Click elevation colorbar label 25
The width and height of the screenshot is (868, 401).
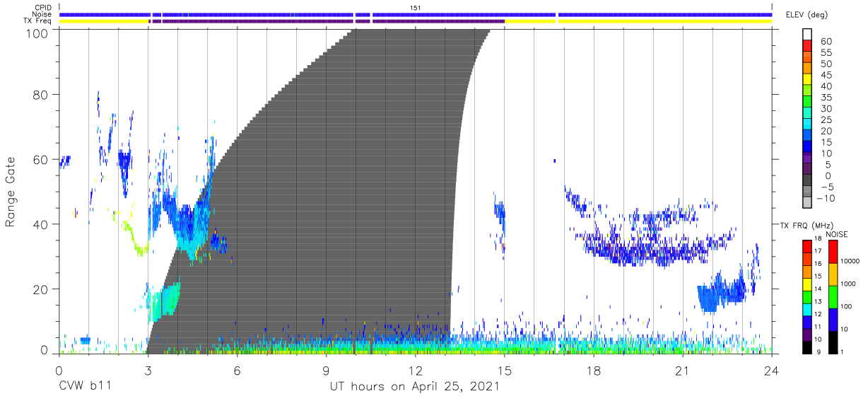826,120
